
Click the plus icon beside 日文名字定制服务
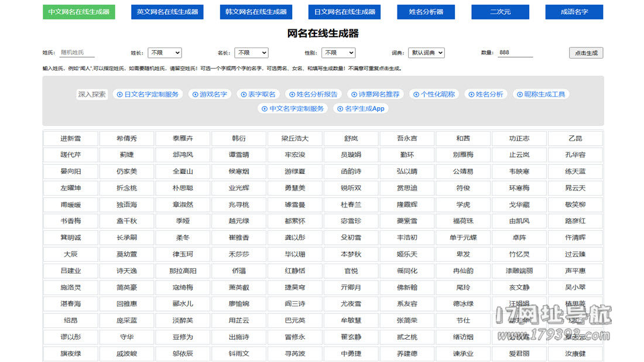pos(118,94)
